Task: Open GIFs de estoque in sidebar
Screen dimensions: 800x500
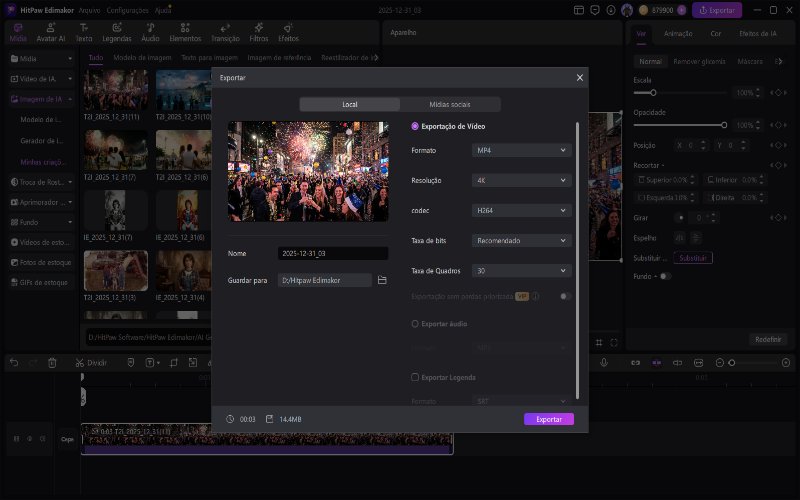Action: coord(41,282)
